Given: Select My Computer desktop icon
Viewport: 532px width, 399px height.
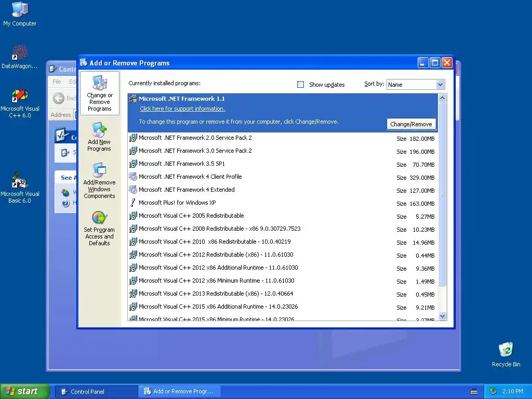Looking at the screenshot, I should coord(20,9).
